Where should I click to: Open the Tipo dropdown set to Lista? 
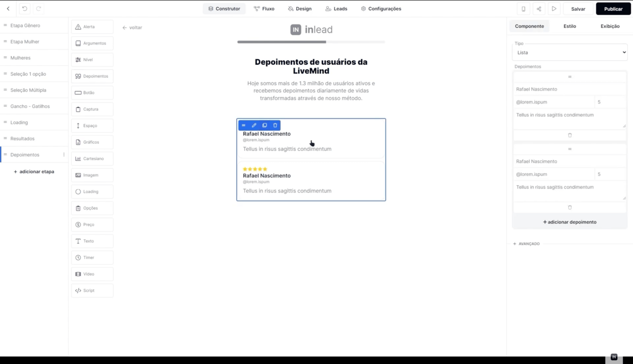tap(570, 52)
